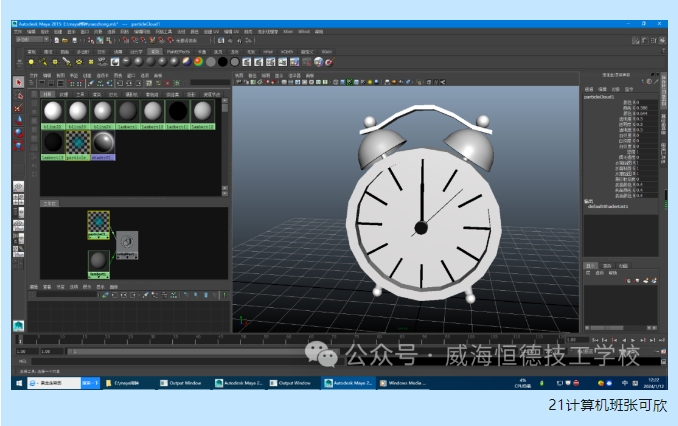Switch to the single perspective layout icon
The image size is (678, 426).
coord(18,187)
